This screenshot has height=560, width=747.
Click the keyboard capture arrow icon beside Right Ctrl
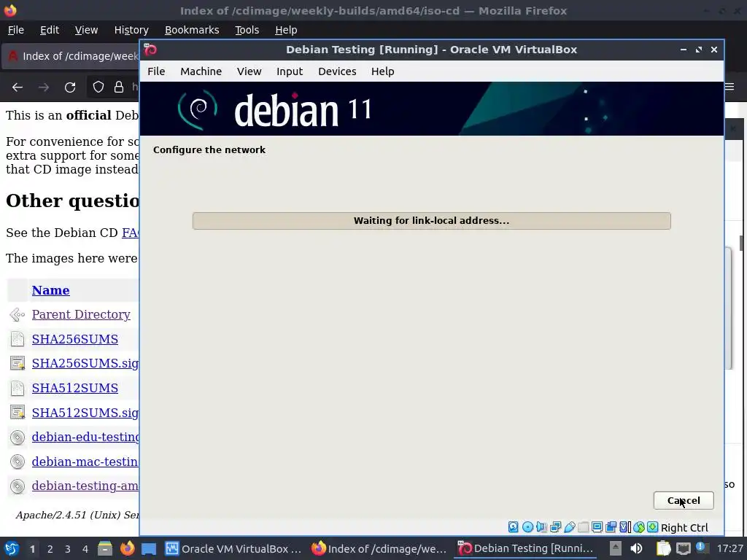[653, 527]
